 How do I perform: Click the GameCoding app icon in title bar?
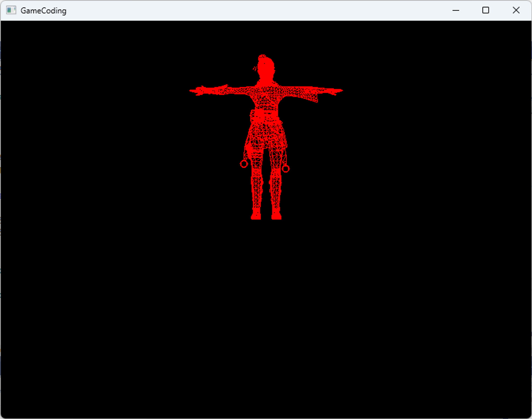coord(11,10)
